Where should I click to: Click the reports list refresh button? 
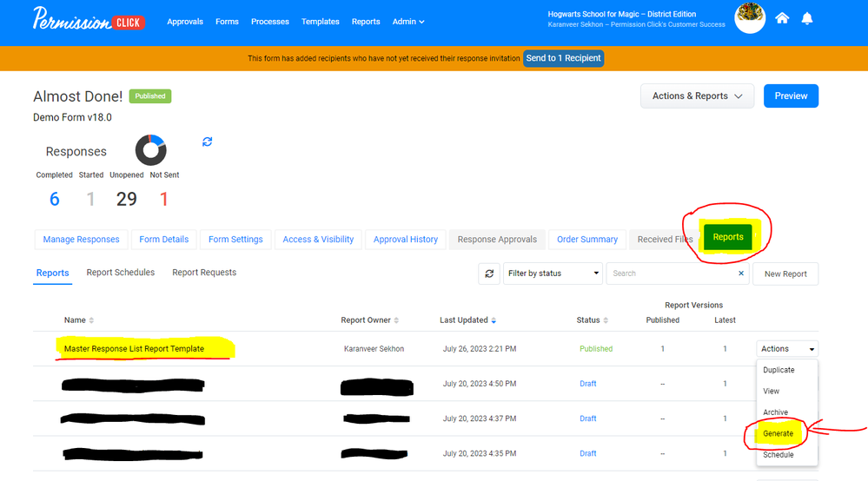point(489,273)
